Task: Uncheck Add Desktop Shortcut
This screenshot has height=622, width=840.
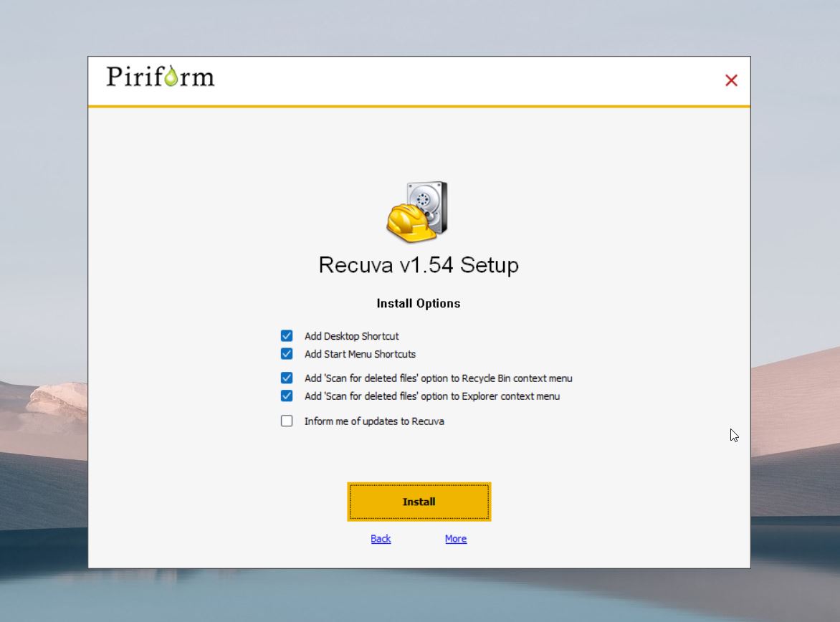Action: click(287, 336)
